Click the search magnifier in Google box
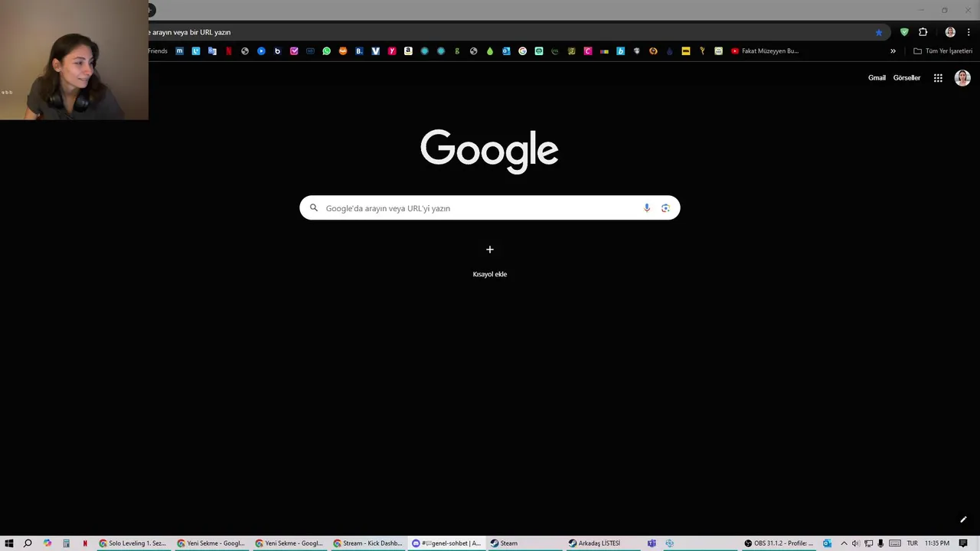The height and width of the screenshot is (551, 980). click(x=314, y=208)
